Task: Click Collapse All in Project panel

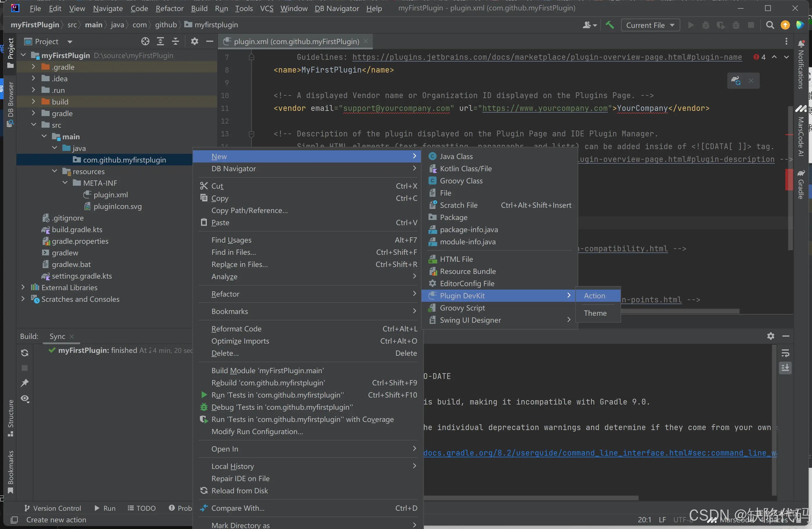Action: pyautogui.click(x=175, y=41)
